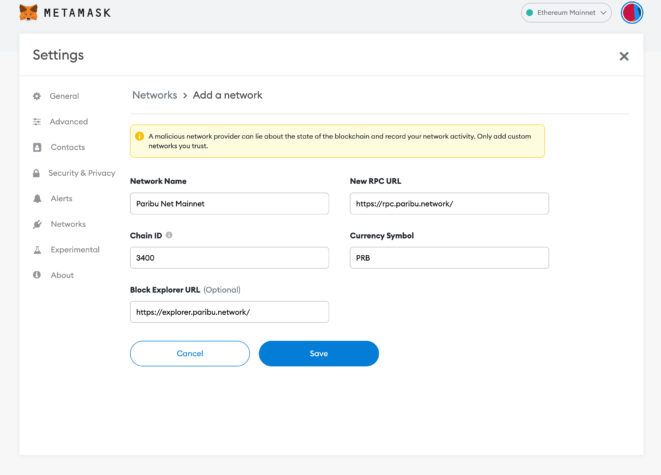The width and height of the screenshot is (661, 475).
Task: Focus the Currency Symbol field
Action: (x=449, y=258)
